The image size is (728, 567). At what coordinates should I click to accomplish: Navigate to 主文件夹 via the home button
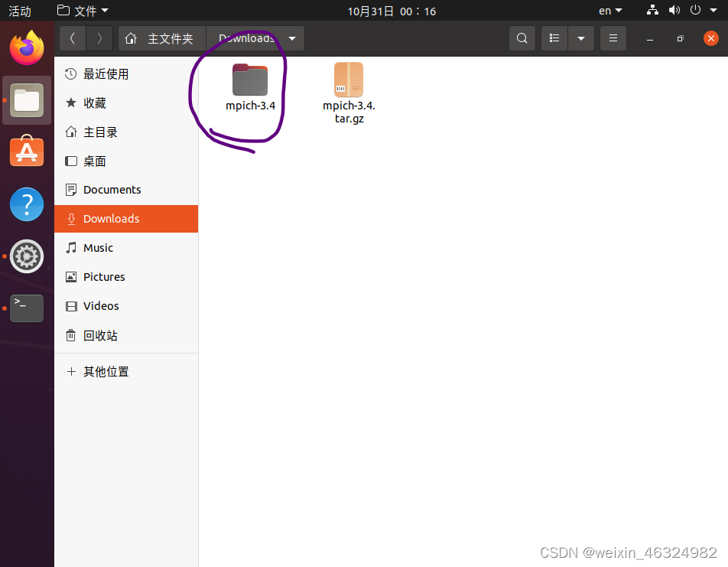click(x=162, y=37)
